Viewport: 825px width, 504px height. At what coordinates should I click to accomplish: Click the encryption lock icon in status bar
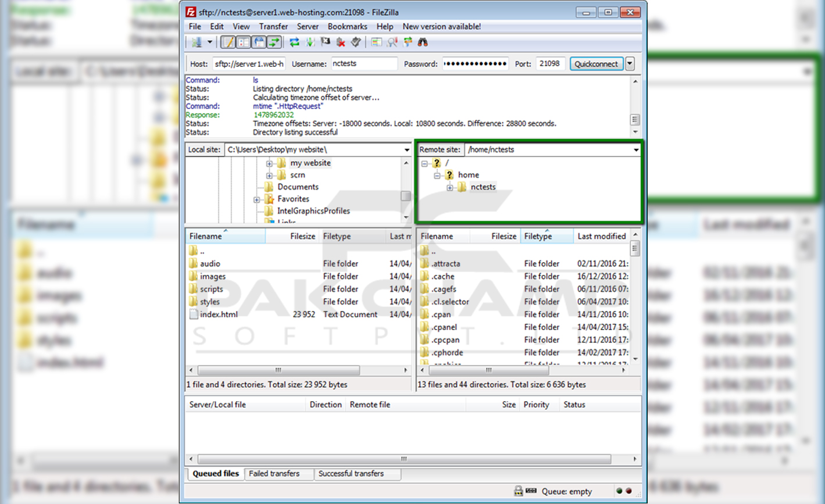click(518, 491)
